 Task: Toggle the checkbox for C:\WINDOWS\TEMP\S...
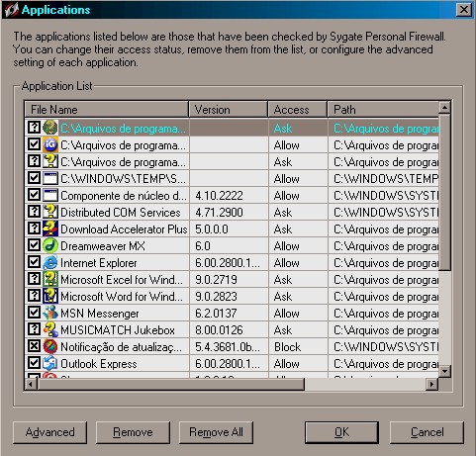pyautogui.click(x=34, y=178)
